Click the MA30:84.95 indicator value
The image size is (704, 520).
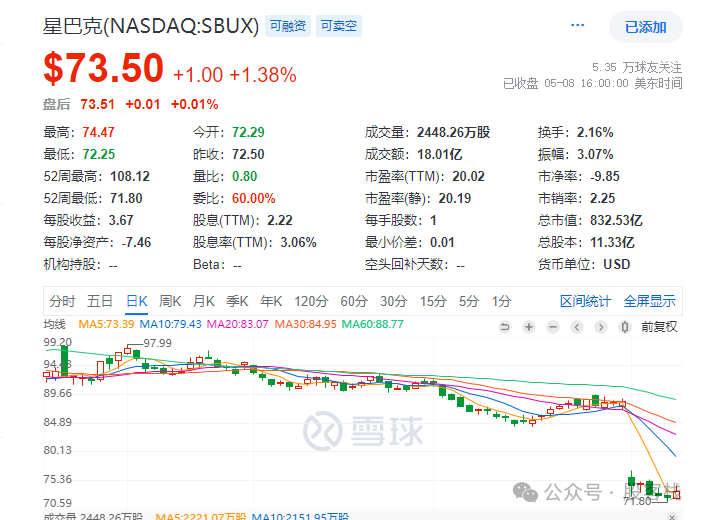pos(305,324)
